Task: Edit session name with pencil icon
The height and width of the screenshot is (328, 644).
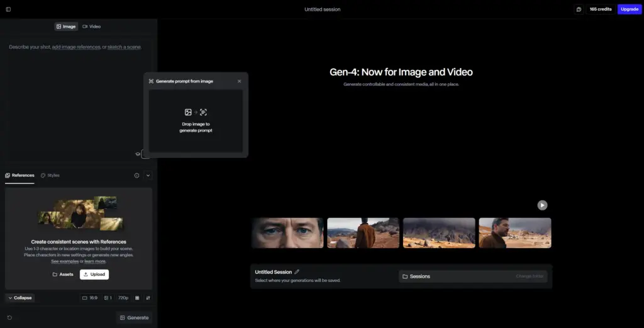Action: click(297, 272)
